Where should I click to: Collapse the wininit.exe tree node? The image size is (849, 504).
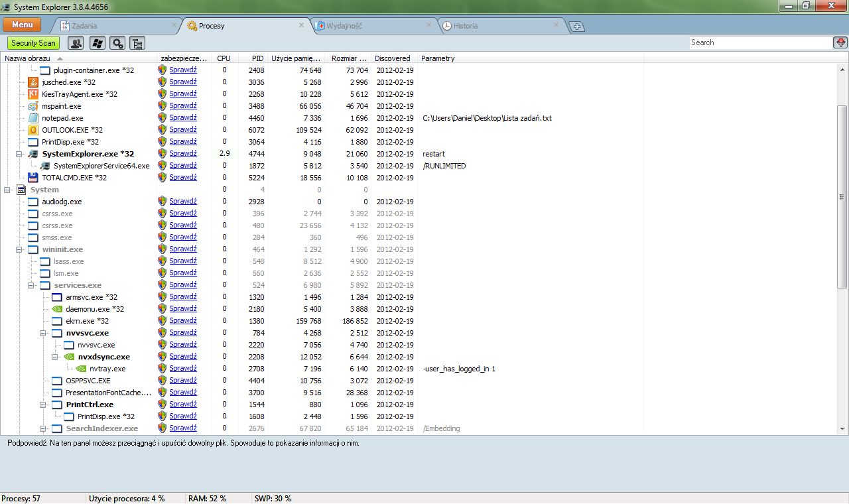click(19, 249)
